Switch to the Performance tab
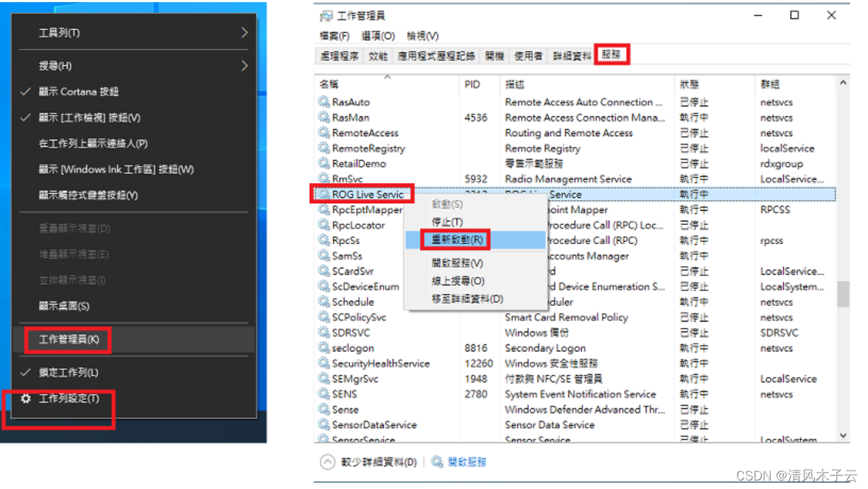This screenshot has width=868, height=489. click(378, 56)
